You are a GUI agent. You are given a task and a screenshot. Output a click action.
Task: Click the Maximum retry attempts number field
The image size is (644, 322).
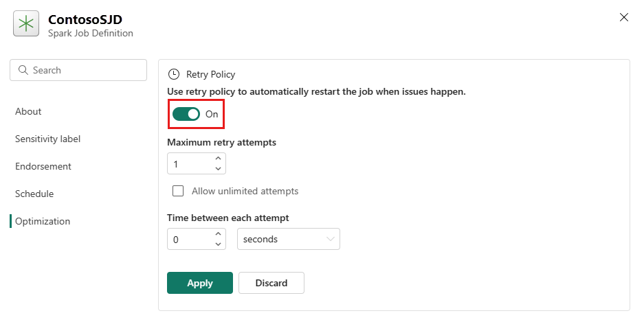pyautogui.click(x=197, y=163)
